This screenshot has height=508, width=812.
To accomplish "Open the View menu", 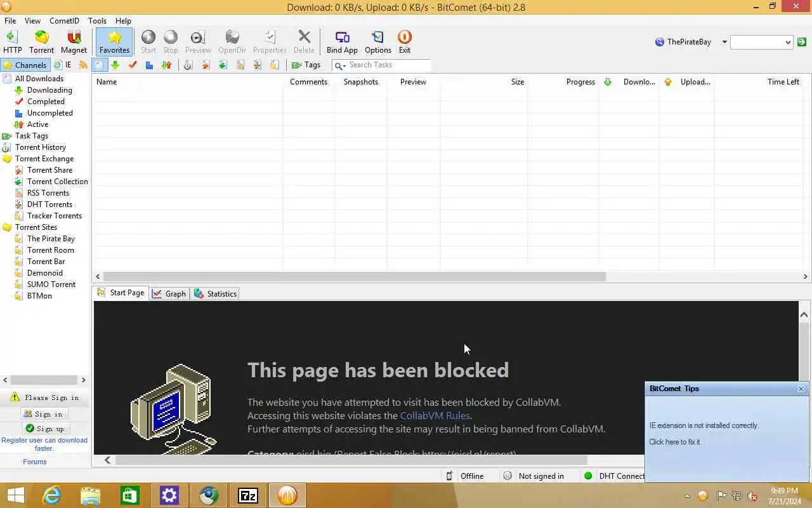I will tap(32, 20).
